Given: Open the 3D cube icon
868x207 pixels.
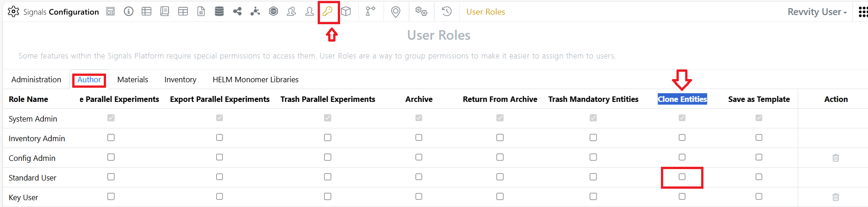Looking at the screenshot, I should point(346,11).
